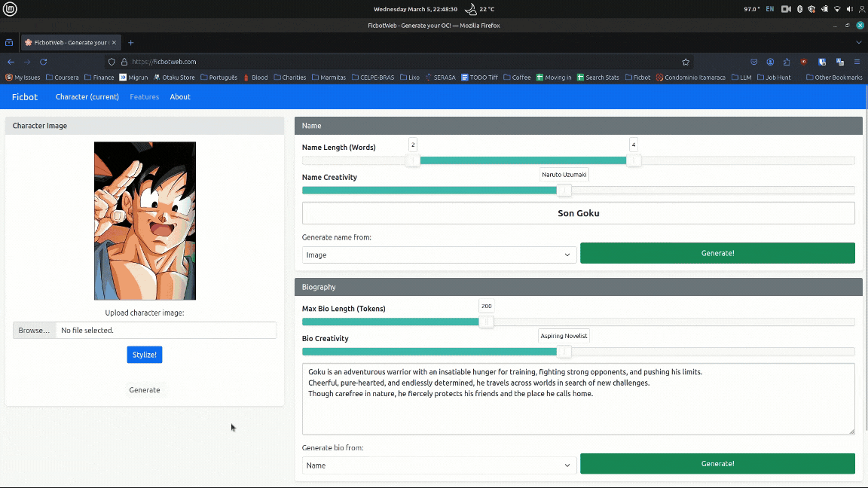The height and width of the screenshot is (488, 868).
Task: Click the Son Goku name field
Action: [579, 213]
